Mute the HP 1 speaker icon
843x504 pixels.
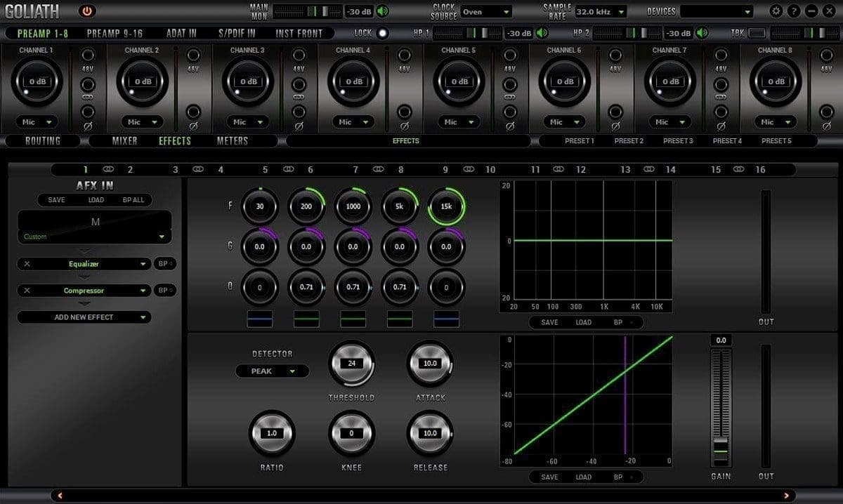point(542,33)
